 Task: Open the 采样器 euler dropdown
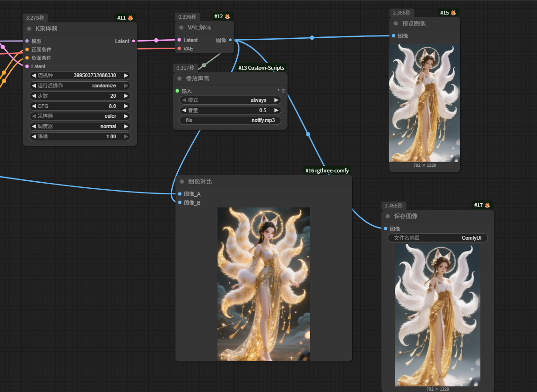[x=80, y=116]
